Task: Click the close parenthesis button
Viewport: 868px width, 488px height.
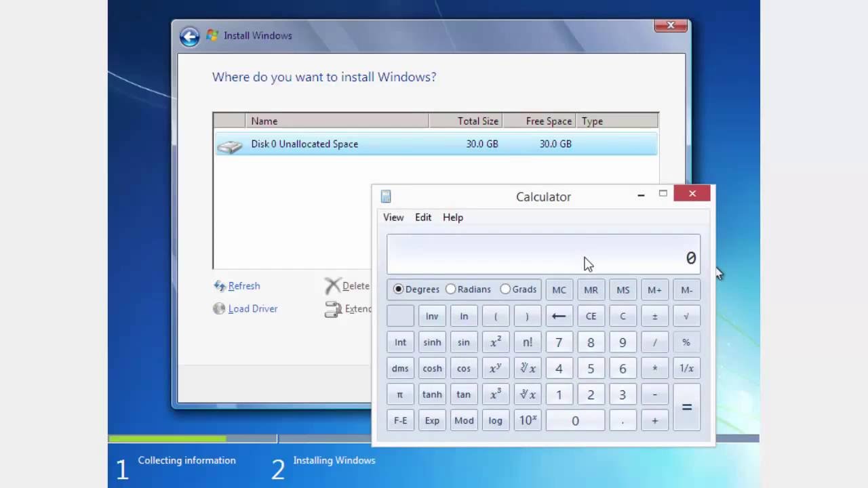Action: click(527, 317)
